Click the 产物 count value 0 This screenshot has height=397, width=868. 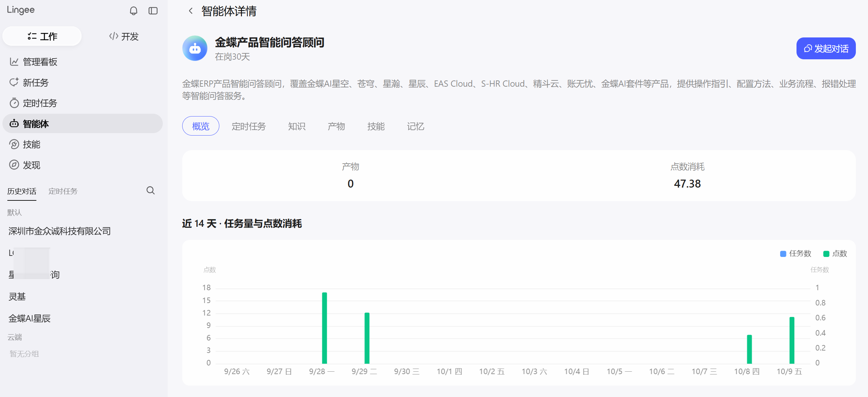pyautogui.click(x=351, y=184)
